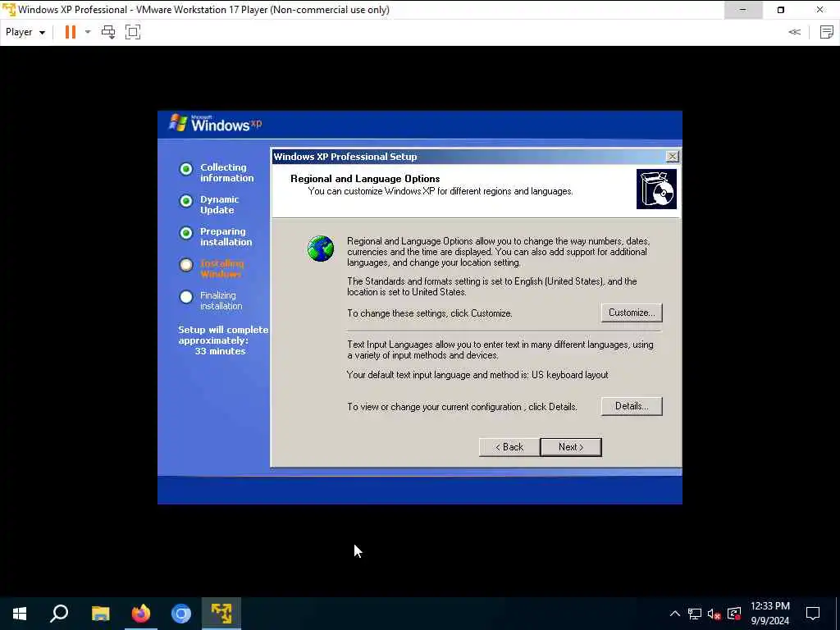Click the '33 minutes' estimate text
This screenshot has width=840, height=630.
220,351
